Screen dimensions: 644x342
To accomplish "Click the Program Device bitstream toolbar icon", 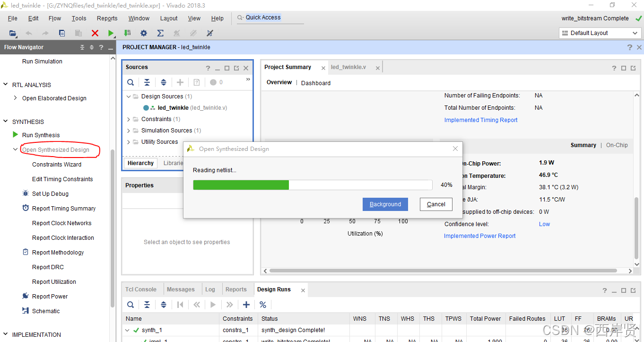I will pos(127,33).
